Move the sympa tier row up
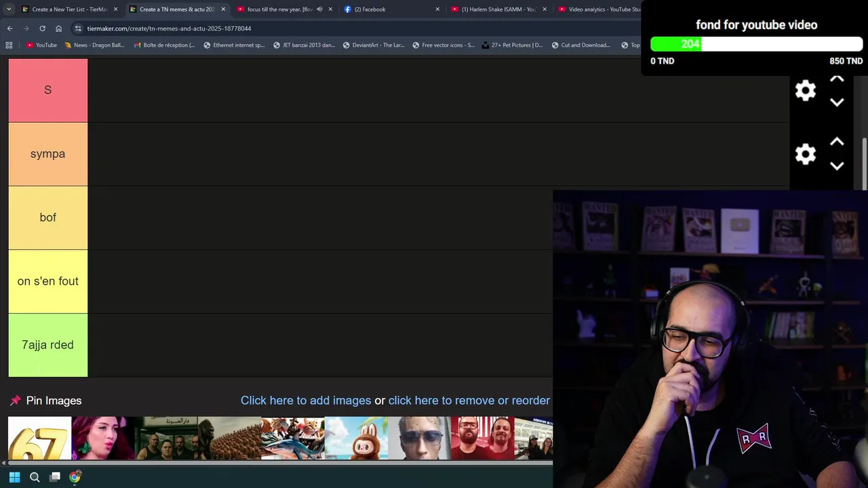Image resolution: width=868 pixels, height=488 pixels. coord(837,142)
